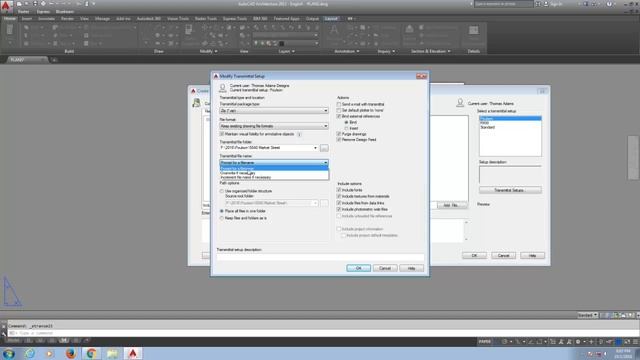The height and width of the screenshot is (360, 640).
Task: Click the customize status bar menu icon
Action: pos(636,342)
